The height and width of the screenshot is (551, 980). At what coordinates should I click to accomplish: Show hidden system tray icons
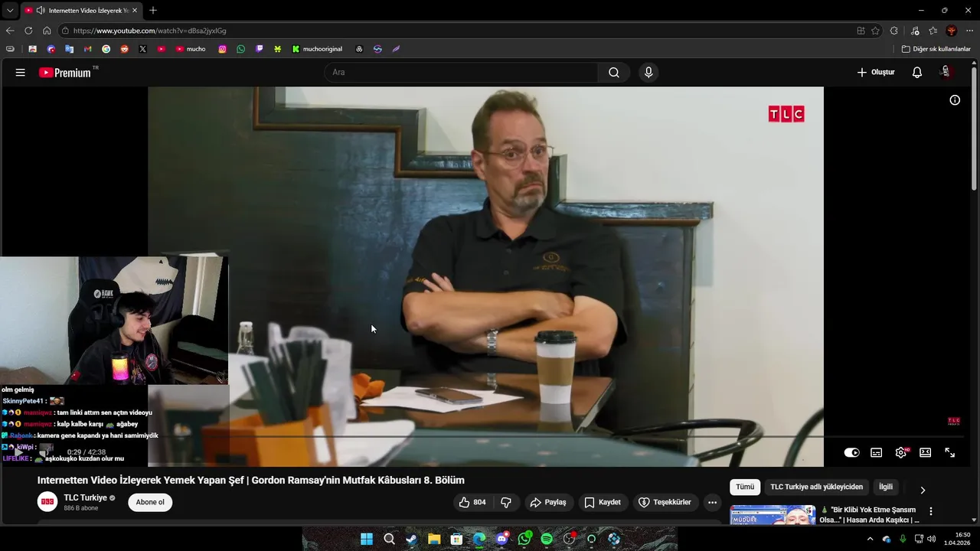pyautogui.click(x=870, y=539)
